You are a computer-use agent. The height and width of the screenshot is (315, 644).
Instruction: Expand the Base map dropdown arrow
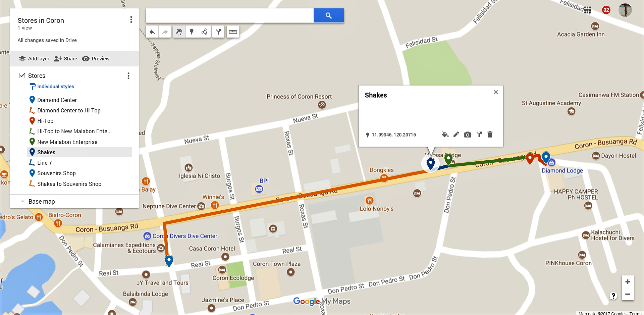click(22, 202)
